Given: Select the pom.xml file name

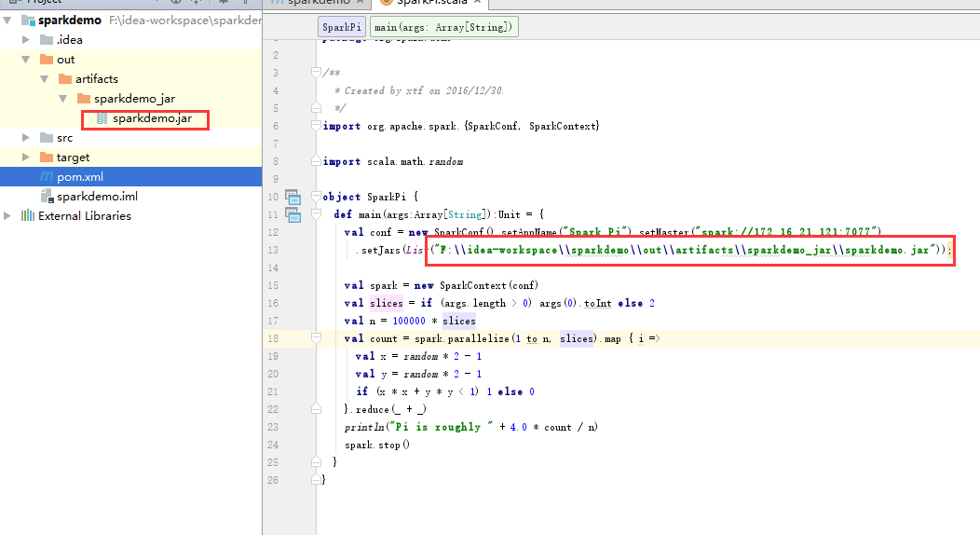Looking at the screenshot, I should [x=80, y=177].
